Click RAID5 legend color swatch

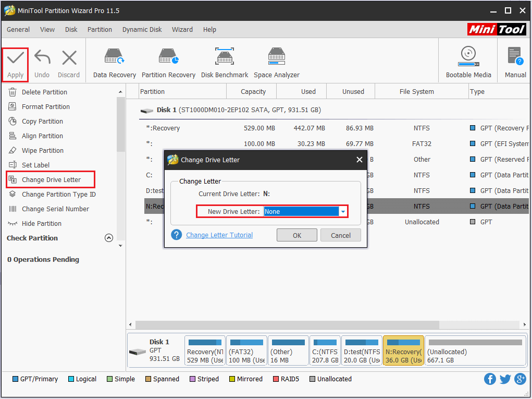coord(276,379)
